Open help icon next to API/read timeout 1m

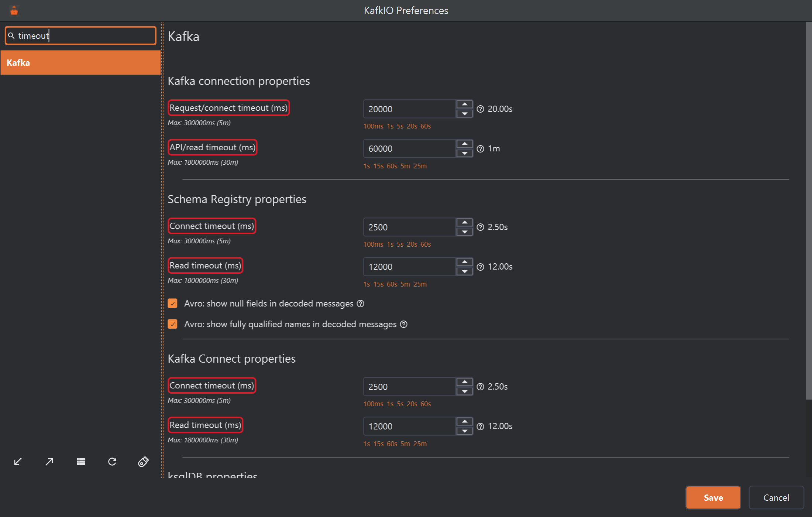[480, 148]
